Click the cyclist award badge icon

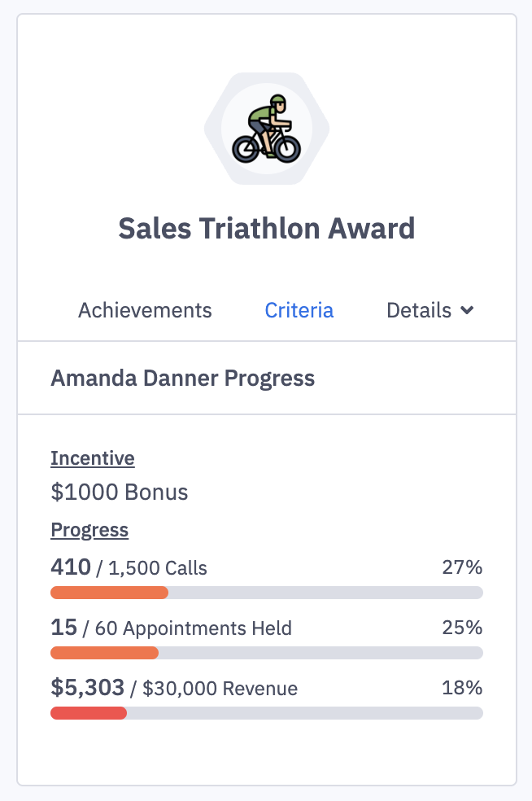coord(267,129)
